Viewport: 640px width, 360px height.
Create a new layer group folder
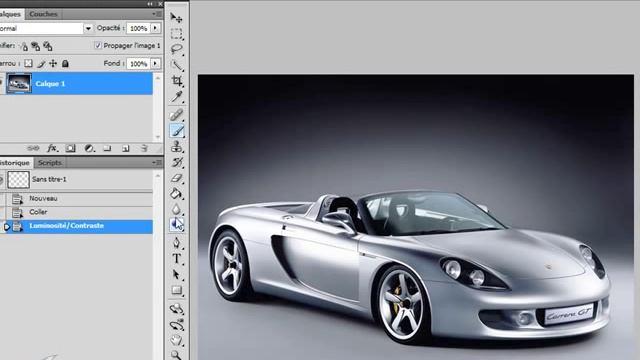[107, 148]
